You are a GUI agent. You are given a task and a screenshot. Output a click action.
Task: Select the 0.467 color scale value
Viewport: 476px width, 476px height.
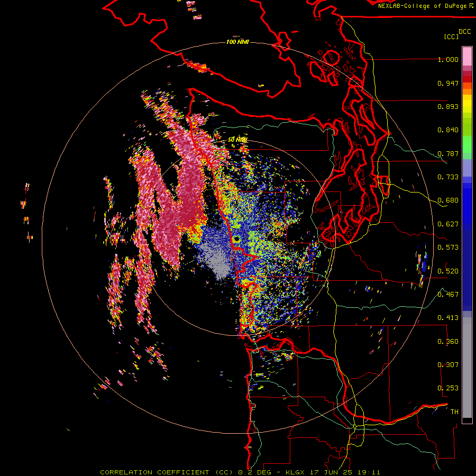pyautogui.click(x=448, y=295)
